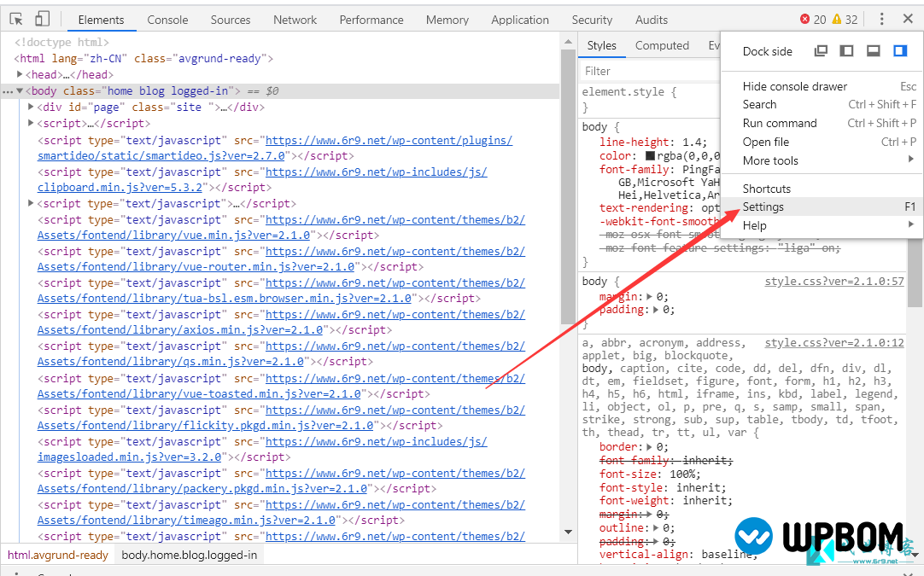Viewport: 924px width, 576px height.
Task: Choose Hide console drawer menu item
Action: 822,86
